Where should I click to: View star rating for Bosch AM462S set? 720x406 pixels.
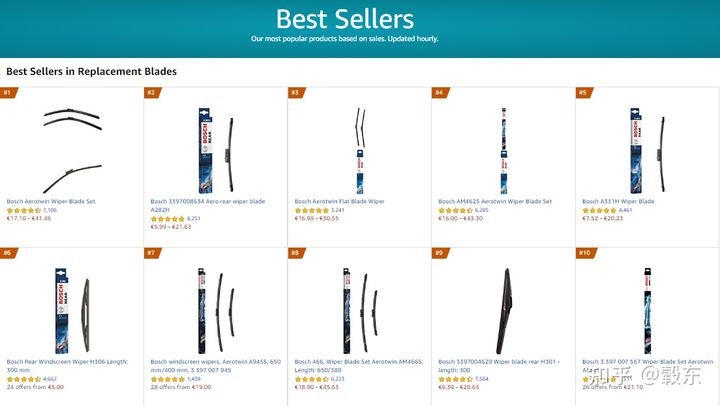tap(455, 210)
